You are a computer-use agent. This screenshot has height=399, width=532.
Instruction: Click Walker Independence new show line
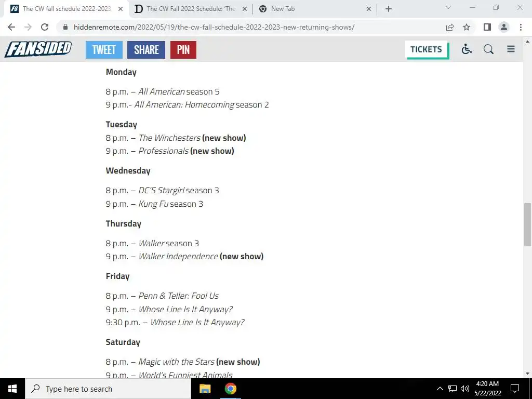tap(184, 256)
